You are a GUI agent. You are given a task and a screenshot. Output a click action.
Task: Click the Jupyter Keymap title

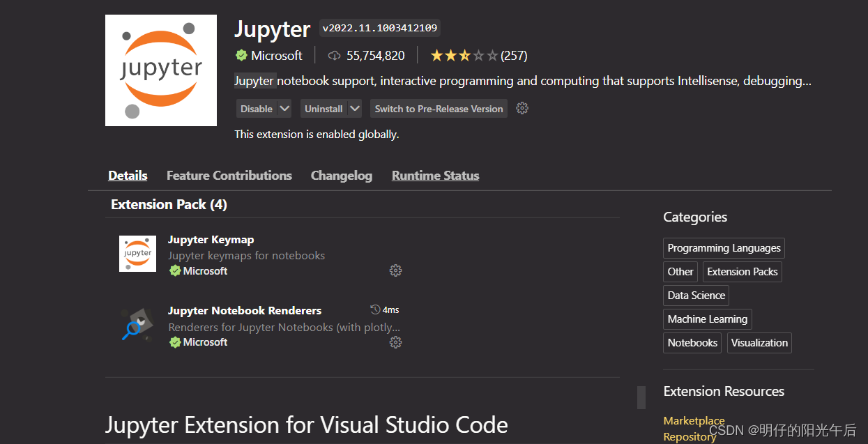tap(211, 240)
